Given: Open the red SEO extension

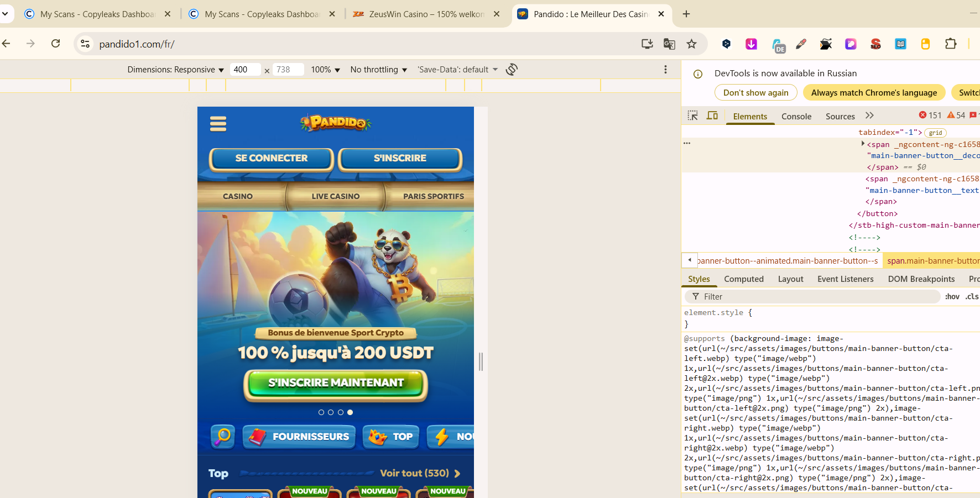Looking at the screenshot, I should pyautogui.click(x=875, y=44).
